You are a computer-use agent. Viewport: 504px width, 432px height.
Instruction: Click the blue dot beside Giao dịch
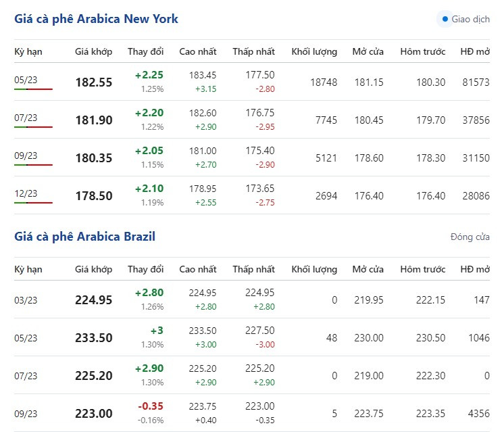pyautogui.click(x=445, y=19)
